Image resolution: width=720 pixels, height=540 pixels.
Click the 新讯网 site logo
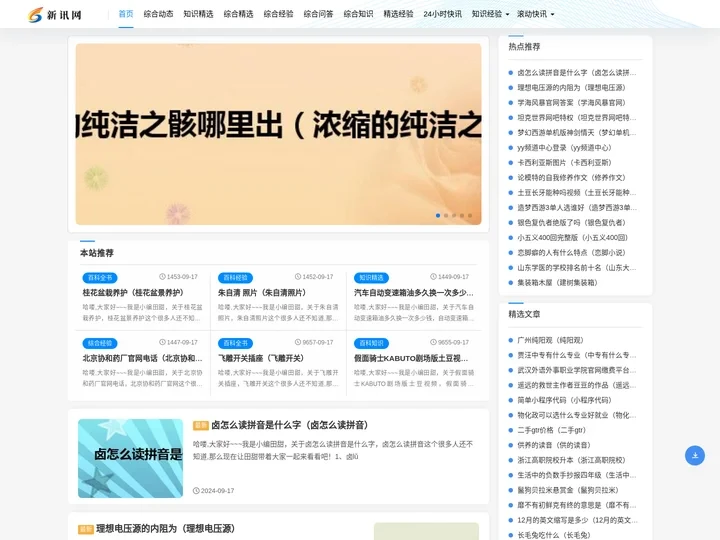(54, 15)
